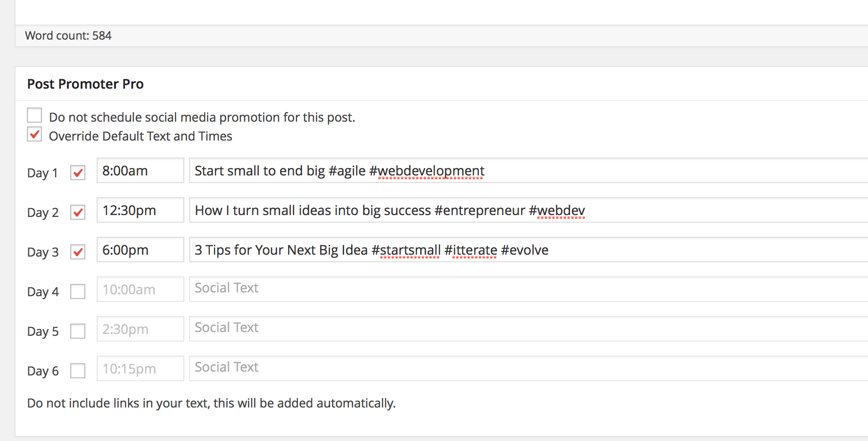The height and width of the screenshot is (441, 868).
Task: Focus the 6:00pm time input
Action: tap(141, 250)
